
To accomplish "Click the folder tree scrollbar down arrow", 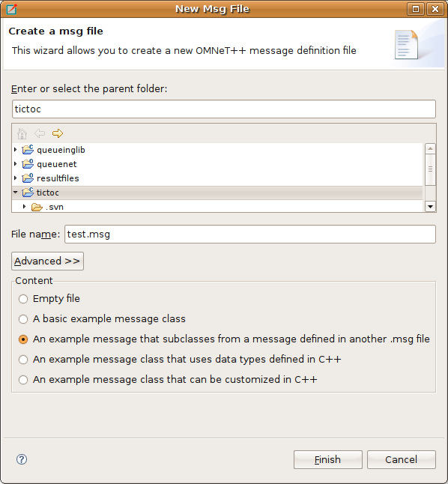I will (x=431, y=207).
